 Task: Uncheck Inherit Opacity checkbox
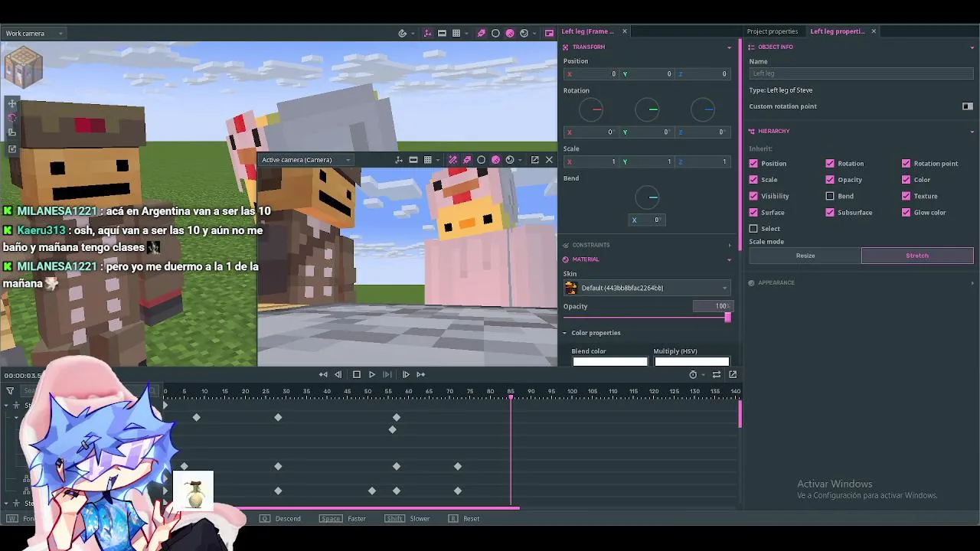[830, 180]
